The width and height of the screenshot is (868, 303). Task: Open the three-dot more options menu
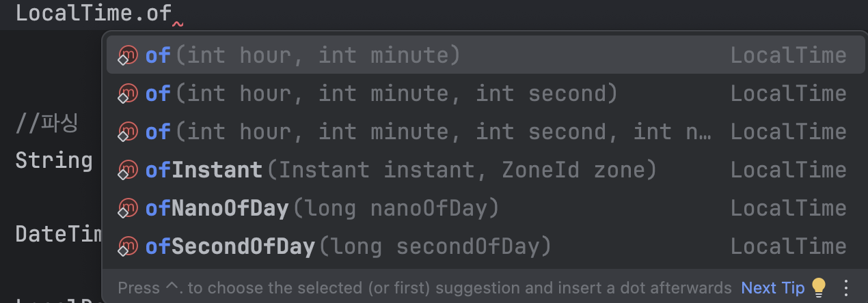846,287
